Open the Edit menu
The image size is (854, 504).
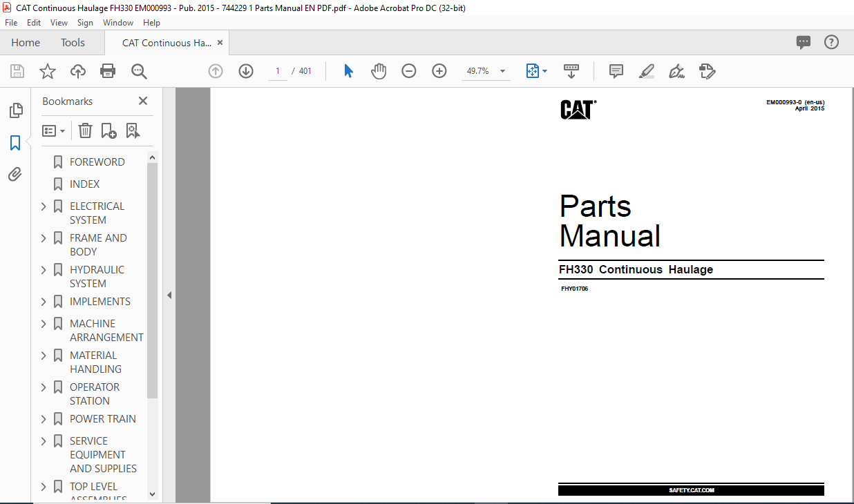34,23
